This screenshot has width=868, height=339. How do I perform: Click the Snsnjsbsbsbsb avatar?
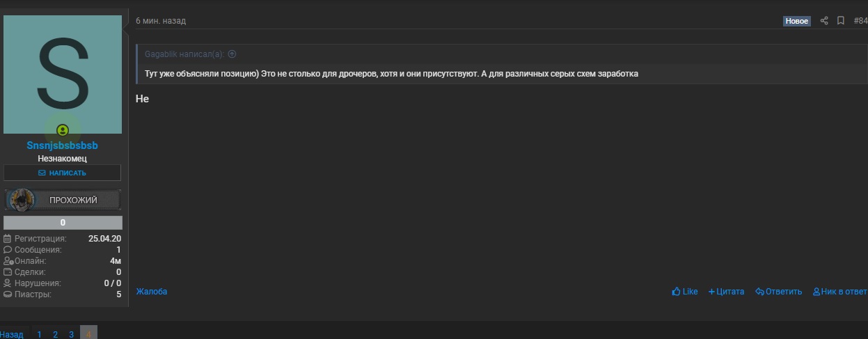pyautogui.click(x=63, y=74)
